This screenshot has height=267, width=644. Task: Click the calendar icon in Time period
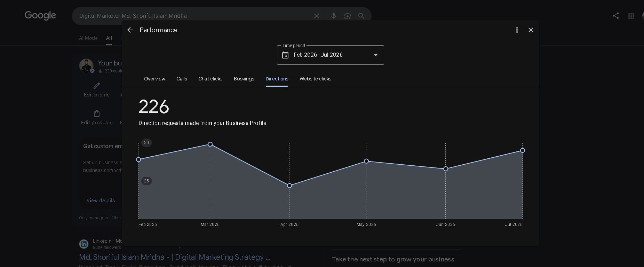point(285,55)
